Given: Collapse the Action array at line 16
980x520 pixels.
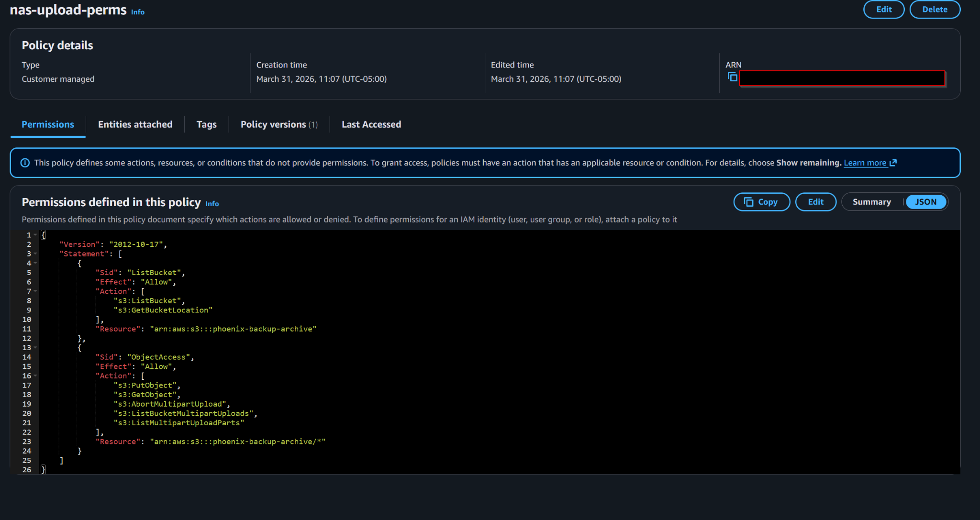Looking at the screenshot, I should click(35, 376).
